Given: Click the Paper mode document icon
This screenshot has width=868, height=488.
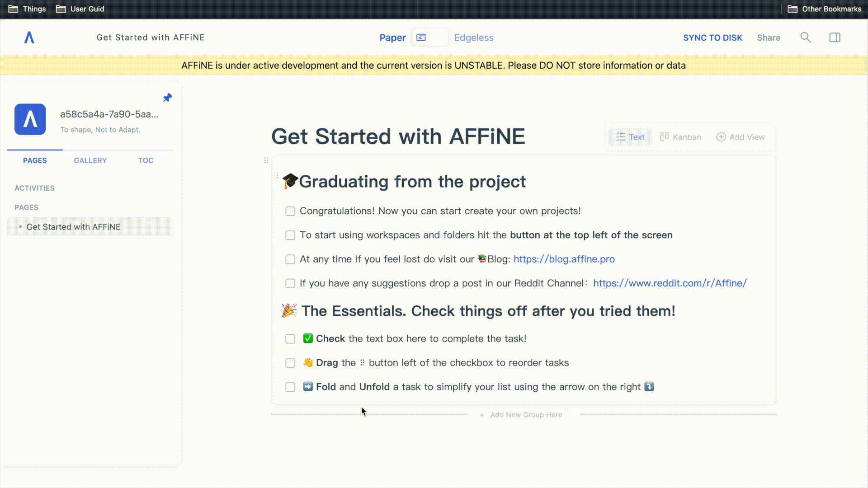Looking at the screenshot, I should tap(421, 38).
